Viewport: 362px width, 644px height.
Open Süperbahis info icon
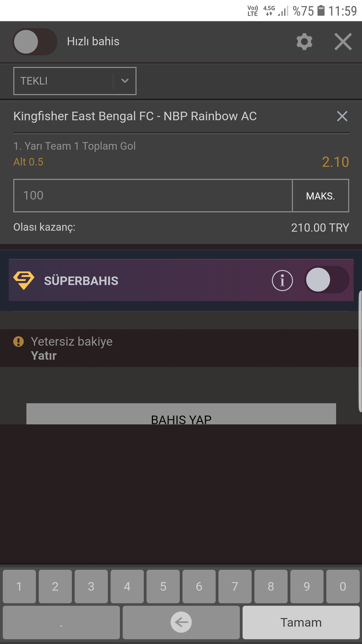(x=282, y=280)
